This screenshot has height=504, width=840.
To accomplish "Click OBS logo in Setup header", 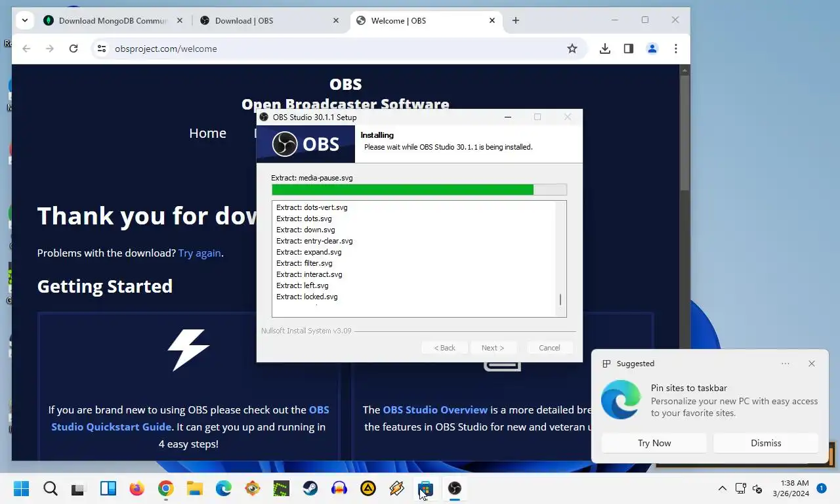I will point(306,144).
